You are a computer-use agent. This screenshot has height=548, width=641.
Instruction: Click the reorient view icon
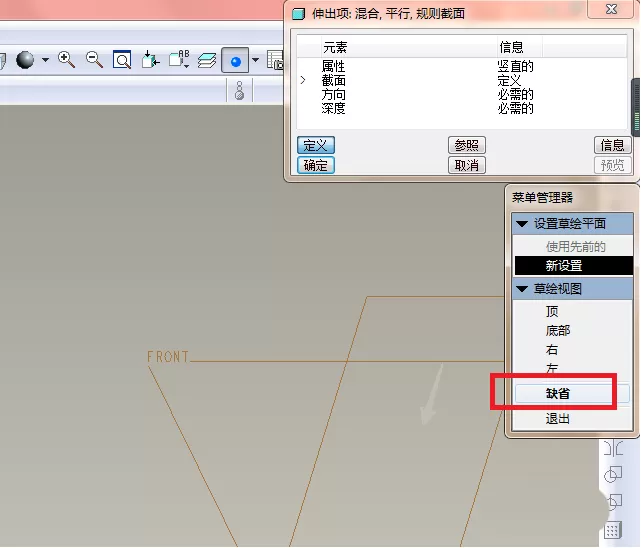[150, 60]
